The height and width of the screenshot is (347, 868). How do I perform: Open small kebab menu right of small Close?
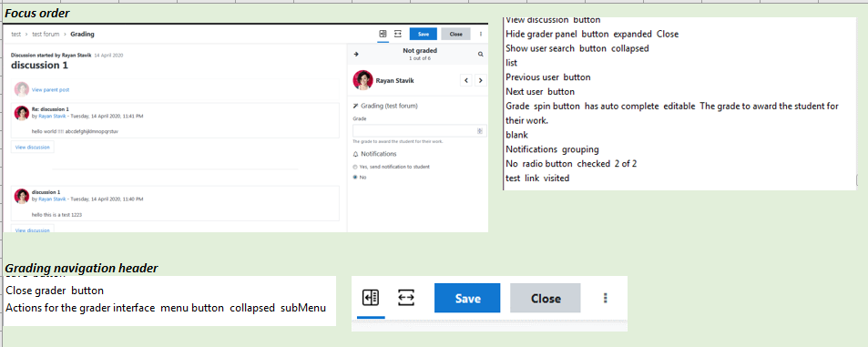tap(481, 34)
